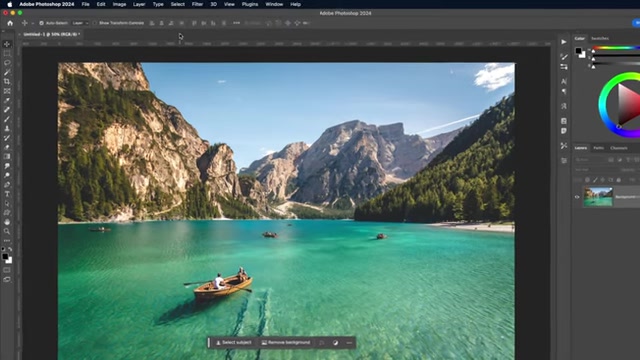Screen dimensions: 640x360
Task: Select the Eraser tool
Action: tap(7, 147)
